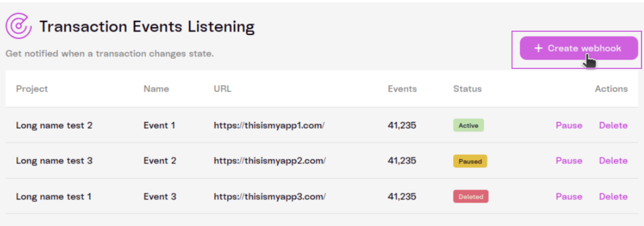The width and height of the screenshot is (644, 226).
Task: Click the green Active status badge
Action: (x=468, y=125)
